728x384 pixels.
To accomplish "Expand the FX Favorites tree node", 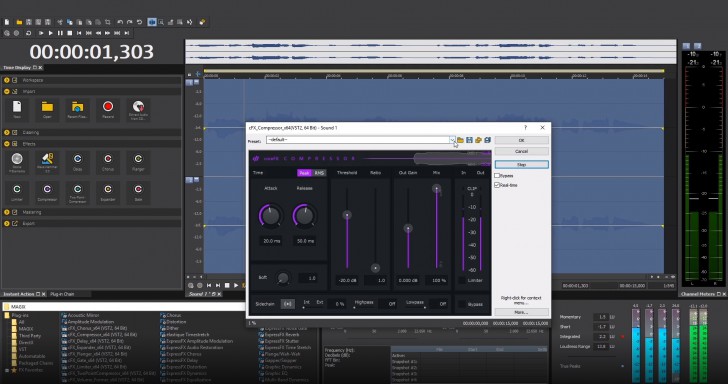I will point(7,370).
